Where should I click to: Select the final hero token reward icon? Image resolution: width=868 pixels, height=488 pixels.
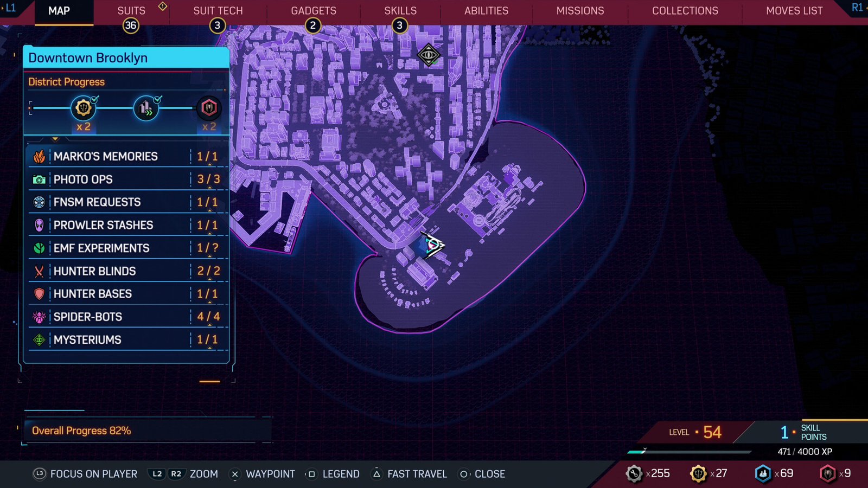pos(209,108)
